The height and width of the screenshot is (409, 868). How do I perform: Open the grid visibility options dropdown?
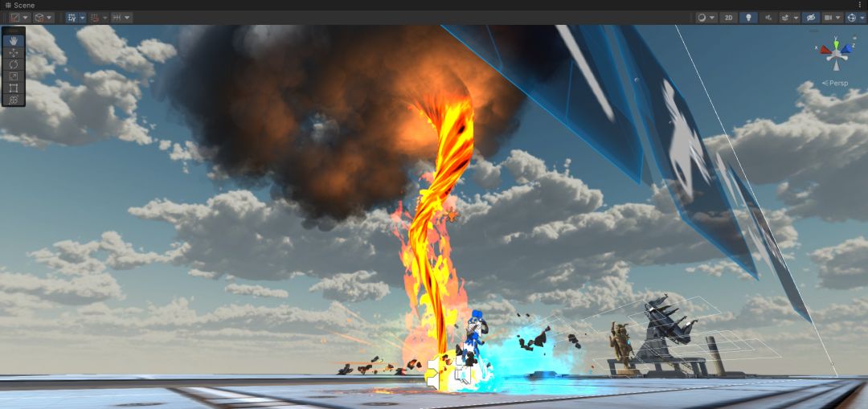pos(83,18)
